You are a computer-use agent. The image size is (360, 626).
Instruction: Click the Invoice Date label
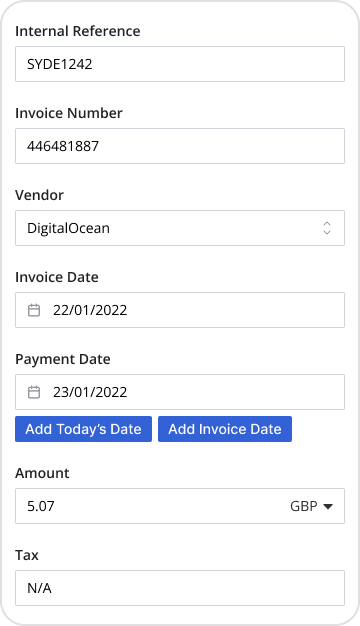[x=57, y=277]
